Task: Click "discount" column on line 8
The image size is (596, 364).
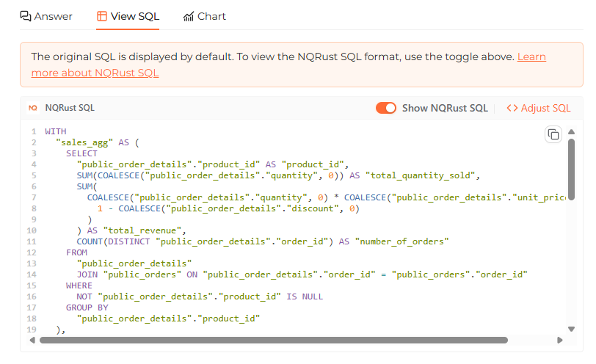Action: pos(313,208)
